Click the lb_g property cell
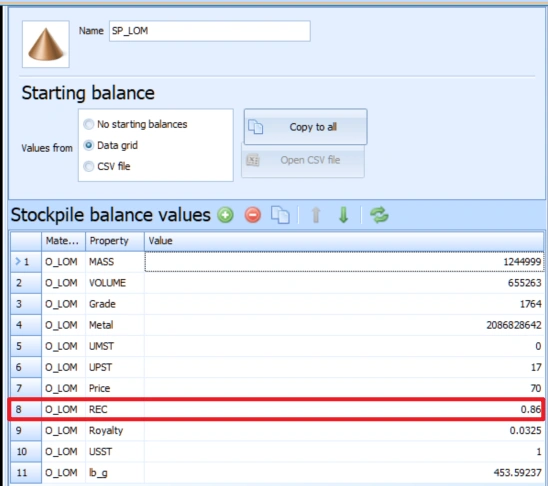This screenshot has height=486, width=548. click(x=115, y=472)
